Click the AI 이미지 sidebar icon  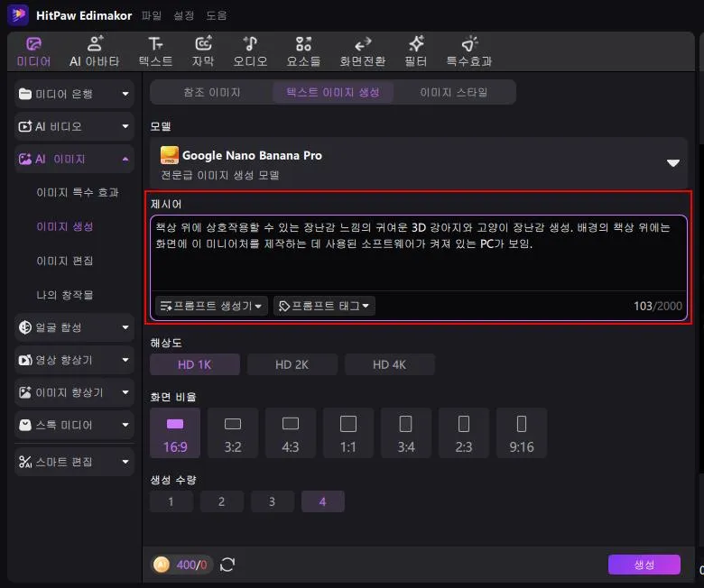(x=25, y=159)
